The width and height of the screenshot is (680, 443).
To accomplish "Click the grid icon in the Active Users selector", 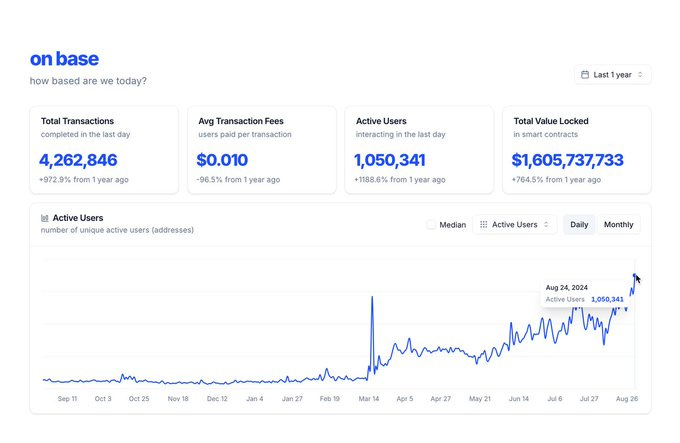I will point(484,225).
